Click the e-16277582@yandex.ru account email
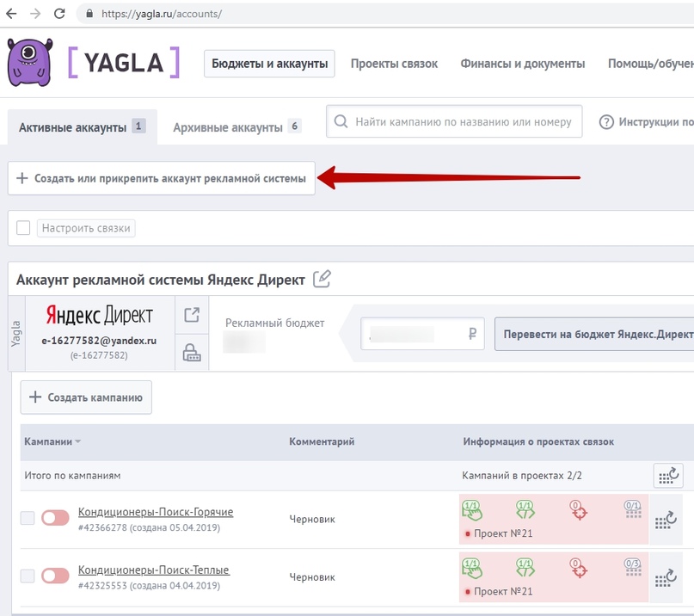Screen dimensions: 694x616 coord(99,341)
